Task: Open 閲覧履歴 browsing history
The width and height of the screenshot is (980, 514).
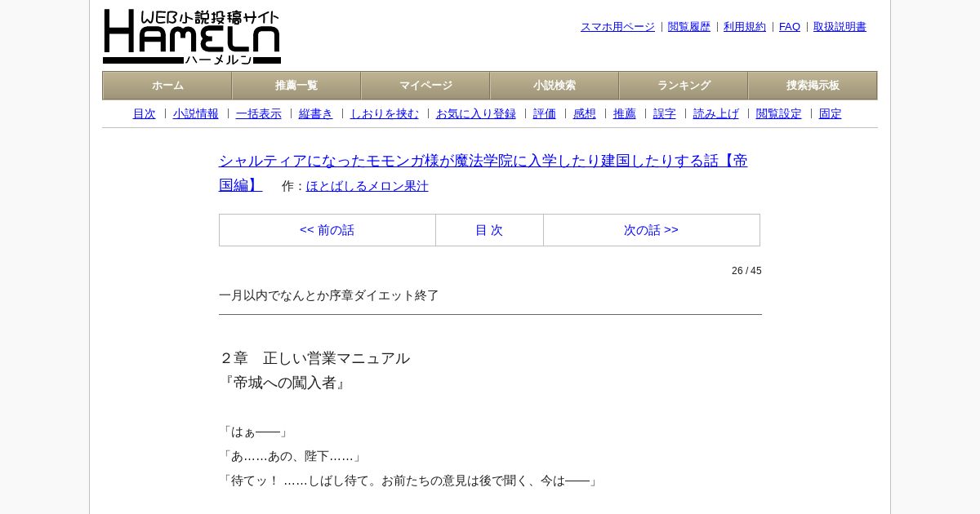Action: (689, 27)
